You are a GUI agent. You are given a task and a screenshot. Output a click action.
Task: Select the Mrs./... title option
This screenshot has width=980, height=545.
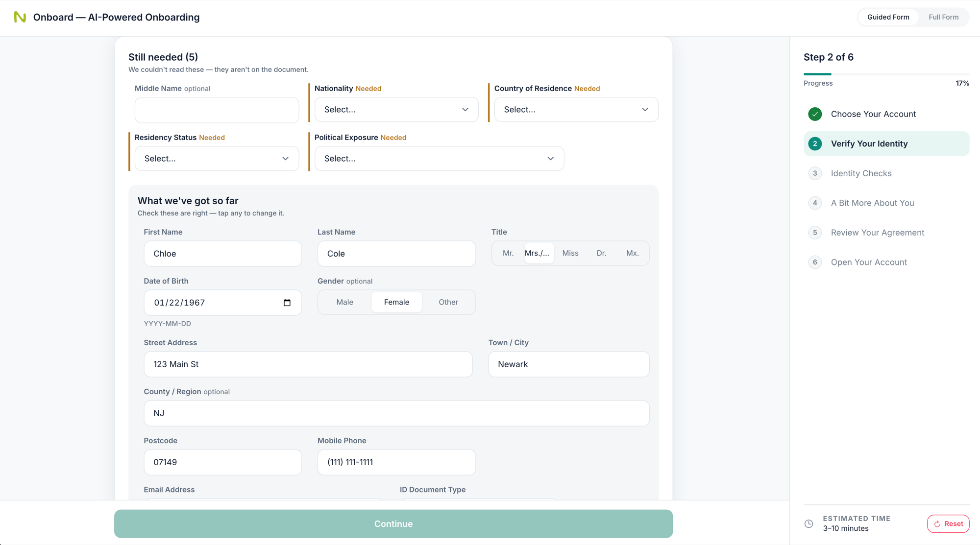pos(539,253)
